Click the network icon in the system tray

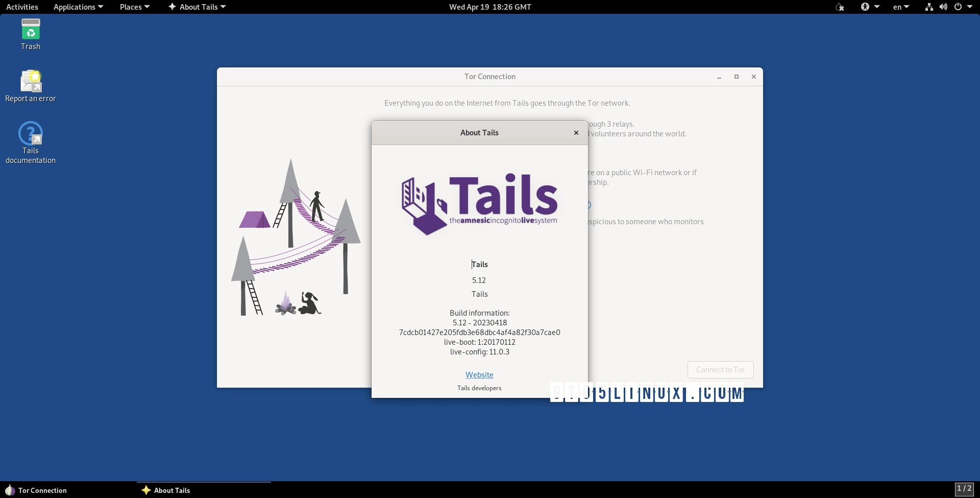tap(928, 7)
